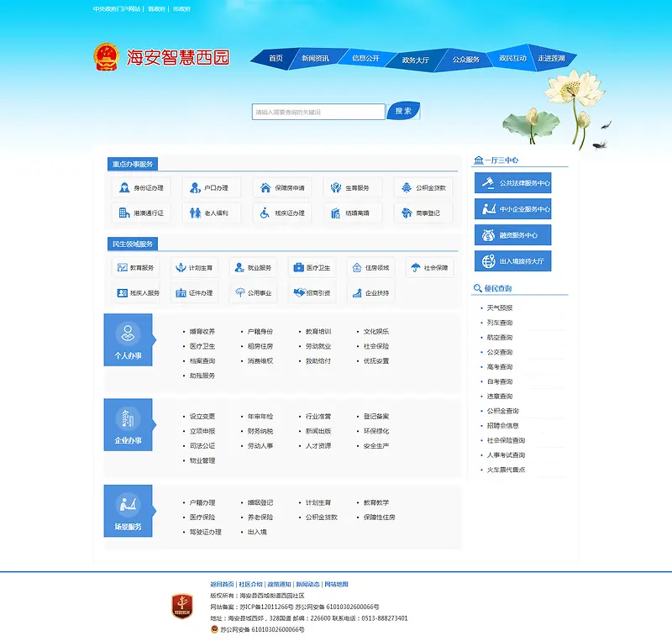Open the 融资服务中心 button
Screen dimensions: 672x641
512,235
